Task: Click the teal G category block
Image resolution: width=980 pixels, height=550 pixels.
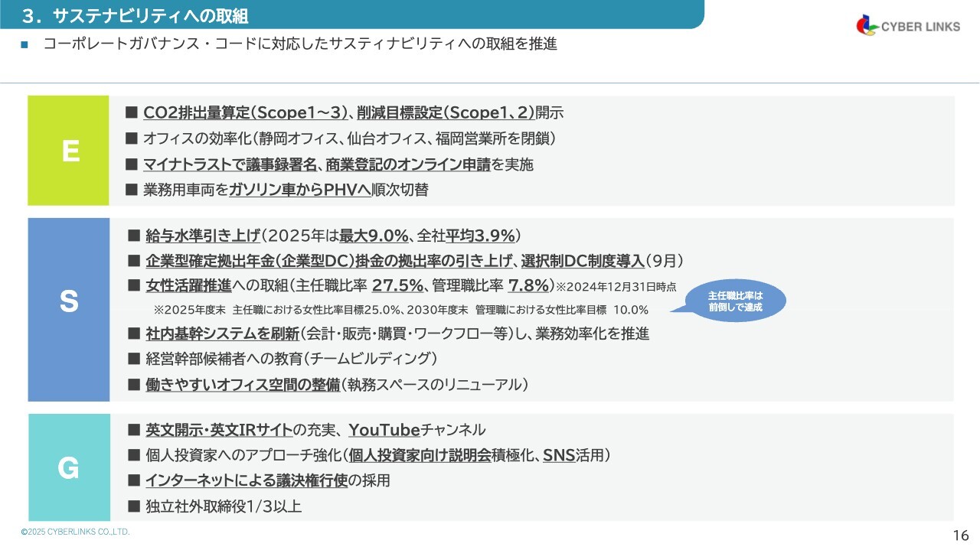Action: (x=69, y=467)
